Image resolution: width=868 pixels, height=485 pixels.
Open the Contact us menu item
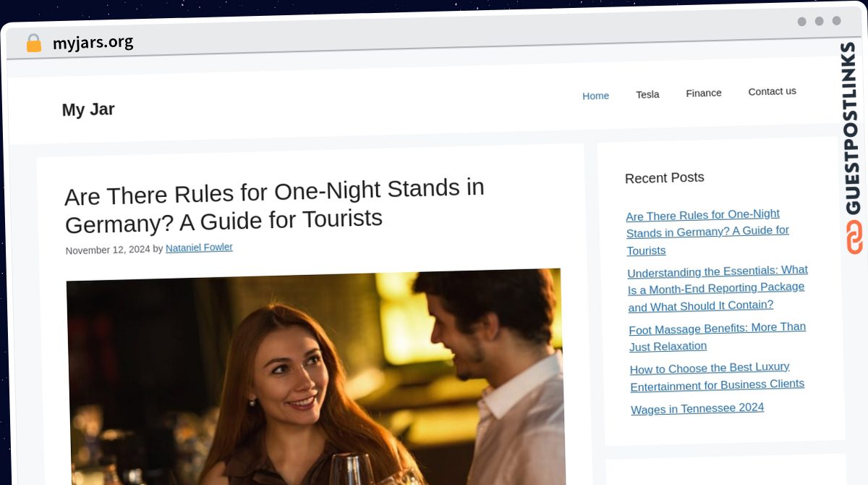(772, 91)
